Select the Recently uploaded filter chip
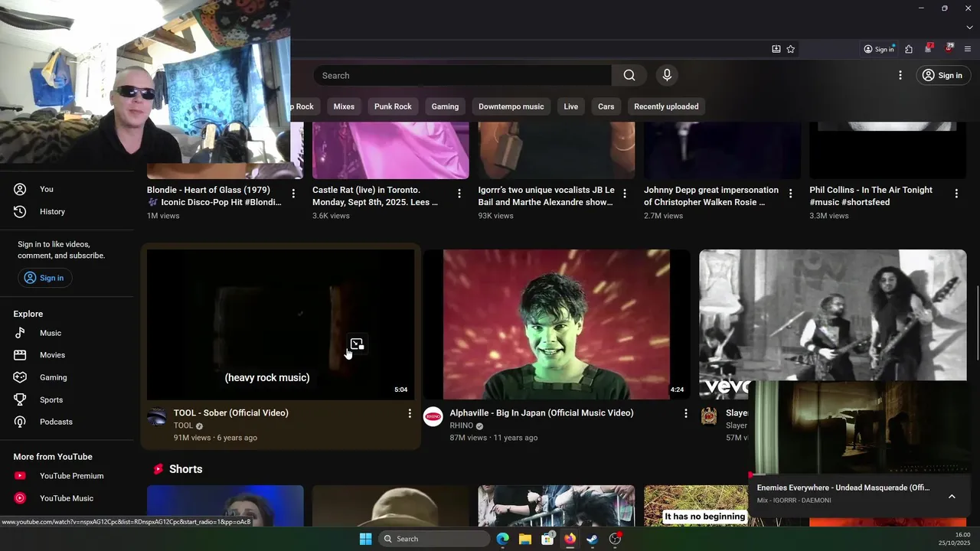 pos(666,106)
